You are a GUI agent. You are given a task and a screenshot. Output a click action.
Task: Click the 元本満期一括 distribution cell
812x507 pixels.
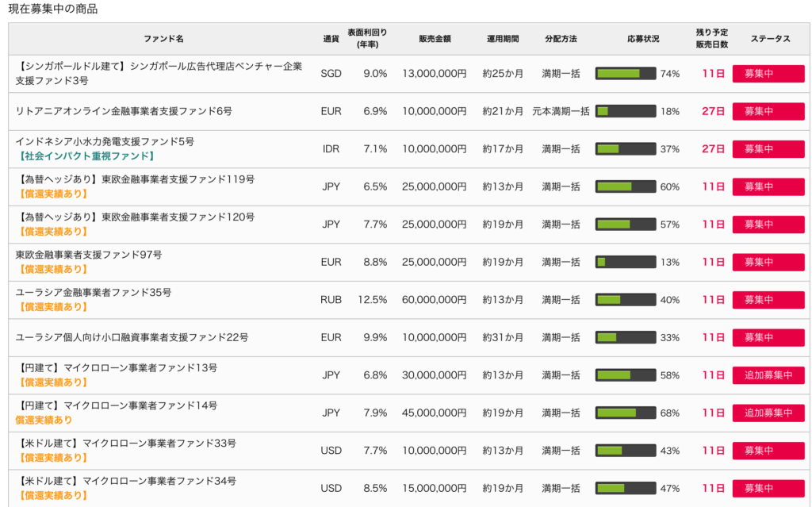coord(561,111)
